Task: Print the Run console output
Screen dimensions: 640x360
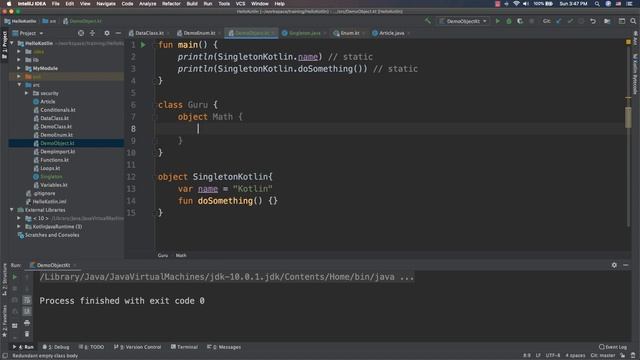Action: [27, 323]
